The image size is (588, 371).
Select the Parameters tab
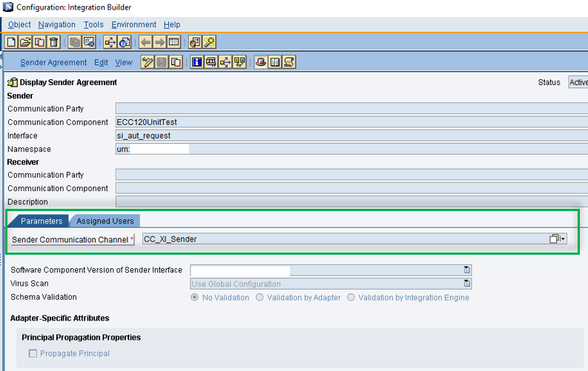coord(42,221)
